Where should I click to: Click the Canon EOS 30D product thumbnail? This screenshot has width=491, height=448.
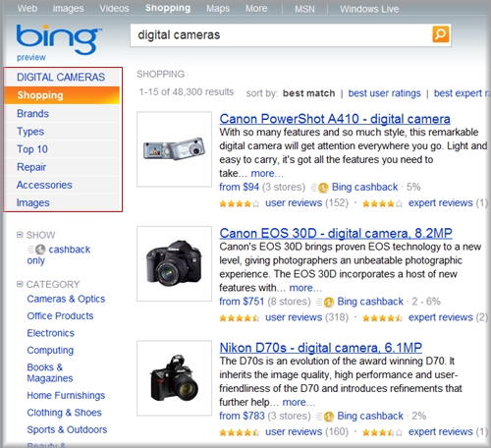[x=174, y=263]
